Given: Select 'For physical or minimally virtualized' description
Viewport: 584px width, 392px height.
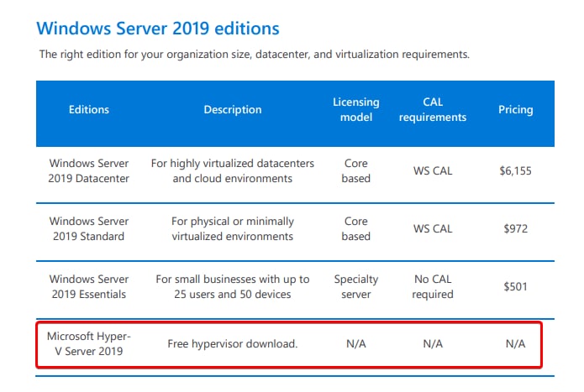Looking at the screenshot, I should point(233,228).
